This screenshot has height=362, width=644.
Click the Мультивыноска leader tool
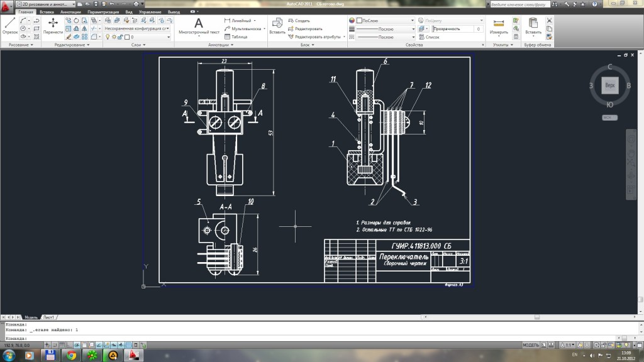[x=227, y=29]
